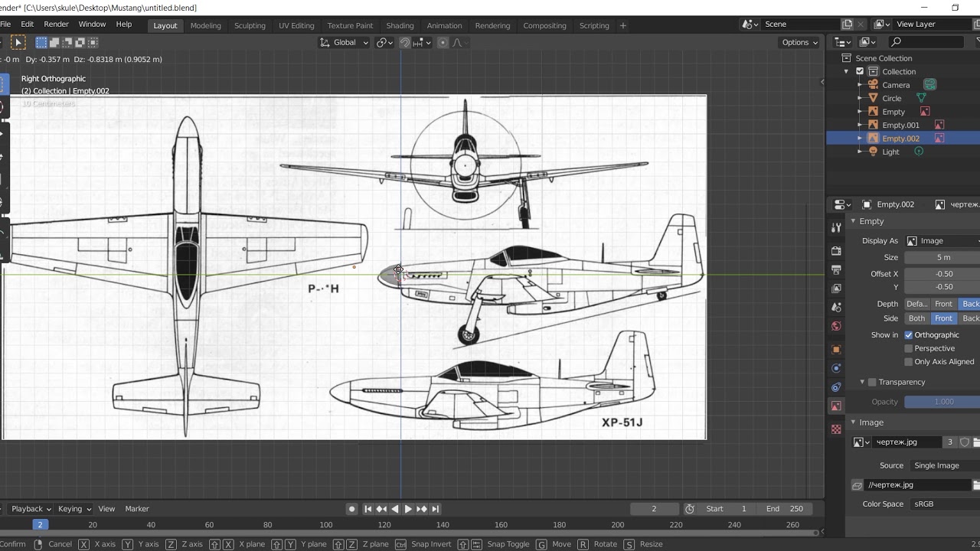980x551 pixels.
Task: Play the animation forward
Action: tap(408, 509)
